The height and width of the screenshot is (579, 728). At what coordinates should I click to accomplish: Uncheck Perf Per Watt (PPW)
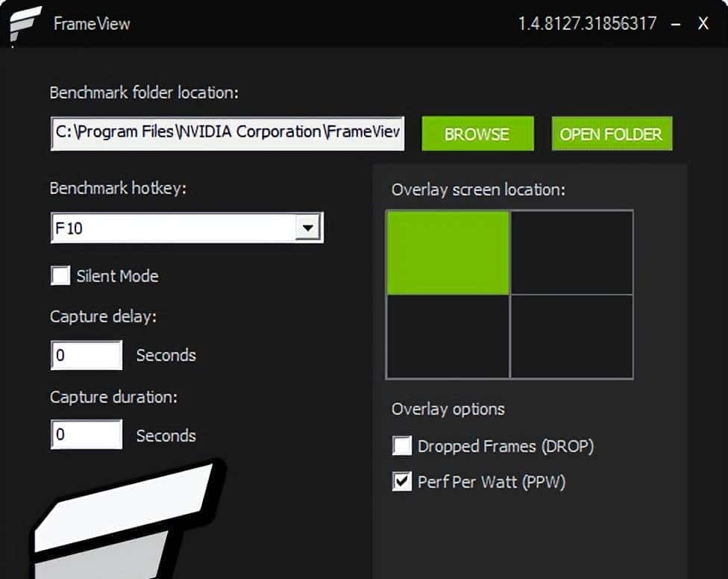402,481
